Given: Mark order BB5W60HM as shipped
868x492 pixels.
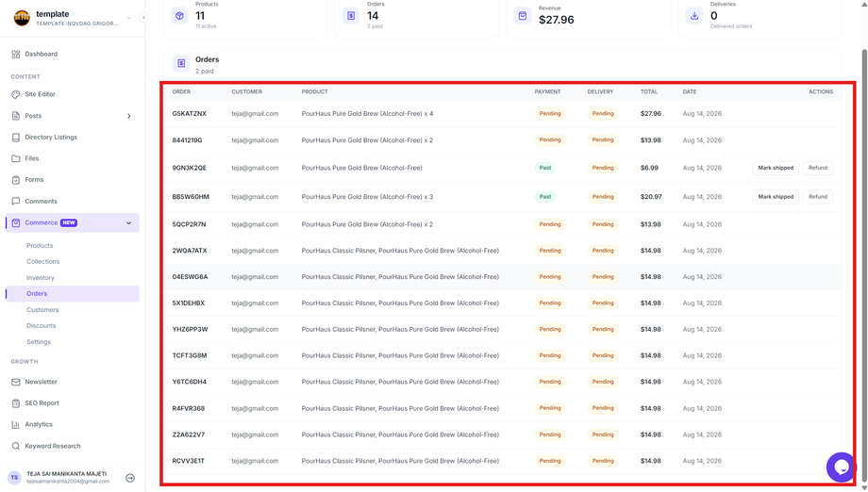Looking at the screenshot, I should tap(776, 197).
